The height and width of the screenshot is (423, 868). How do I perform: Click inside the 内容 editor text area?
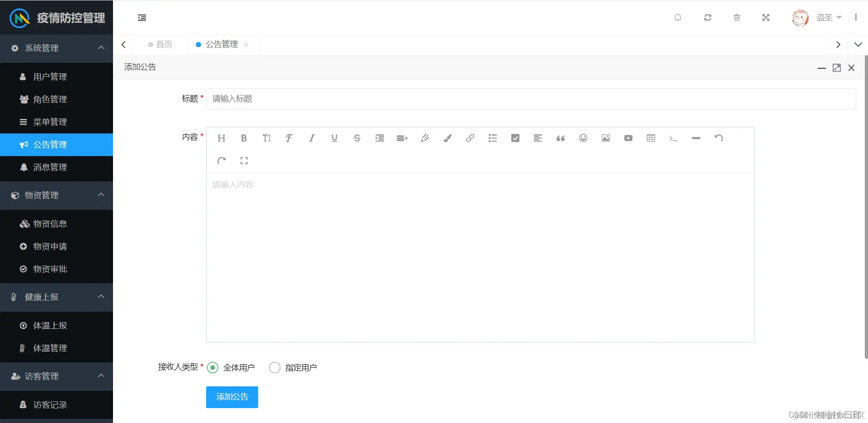(480, 257)
